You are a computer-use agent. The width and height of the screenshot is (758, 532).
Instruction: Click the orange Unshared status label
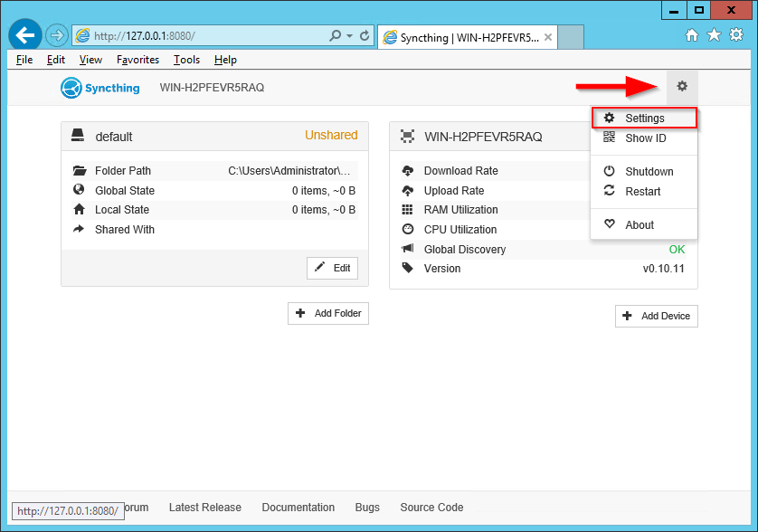point(331,135)
